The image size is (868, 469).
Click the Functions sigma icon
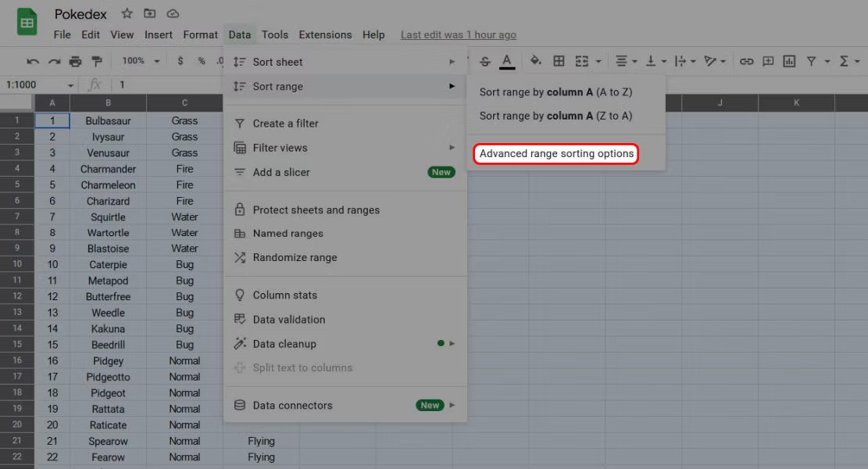[x=844, y=61]
